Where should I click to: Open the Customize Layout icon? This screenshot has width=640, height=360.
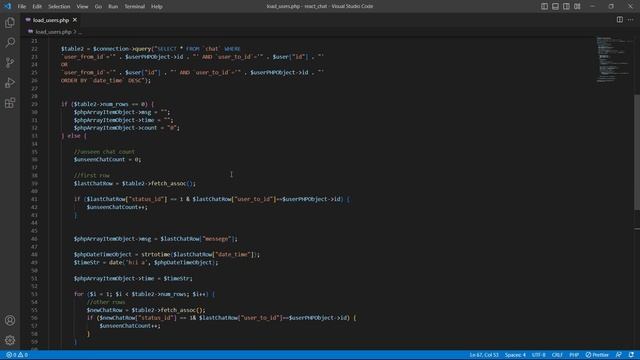(577, 6)
